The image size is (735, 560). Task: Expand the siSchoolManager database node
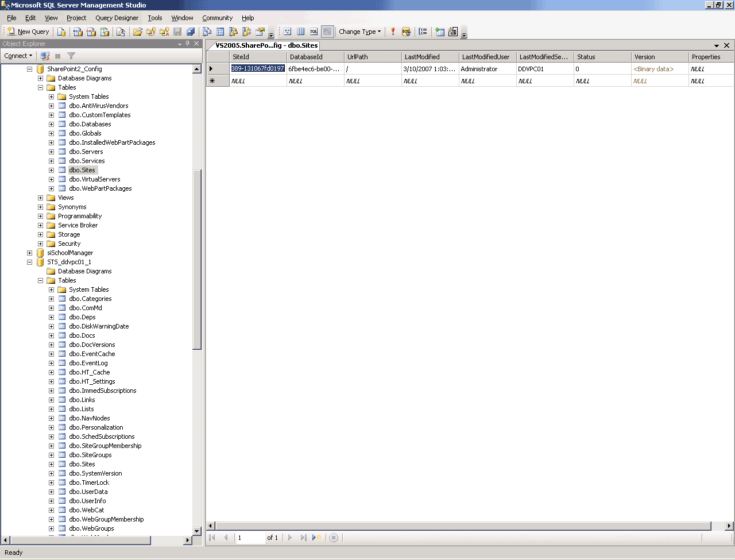tap(29, 253)
